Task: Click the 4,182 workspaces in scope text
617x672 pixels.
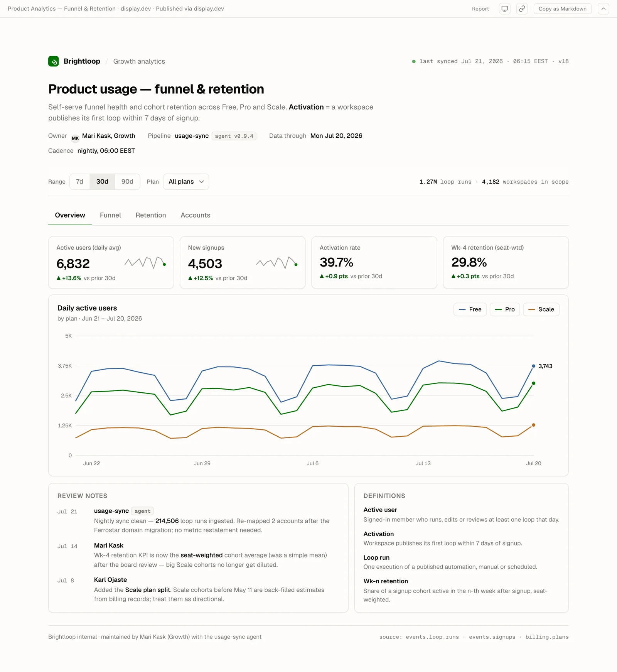Action: click(525, 182)
